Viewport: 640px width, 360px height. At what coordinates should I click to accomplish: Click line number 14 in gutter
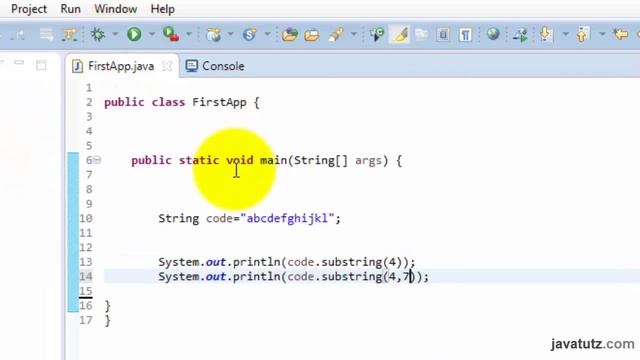click(86, 277)
